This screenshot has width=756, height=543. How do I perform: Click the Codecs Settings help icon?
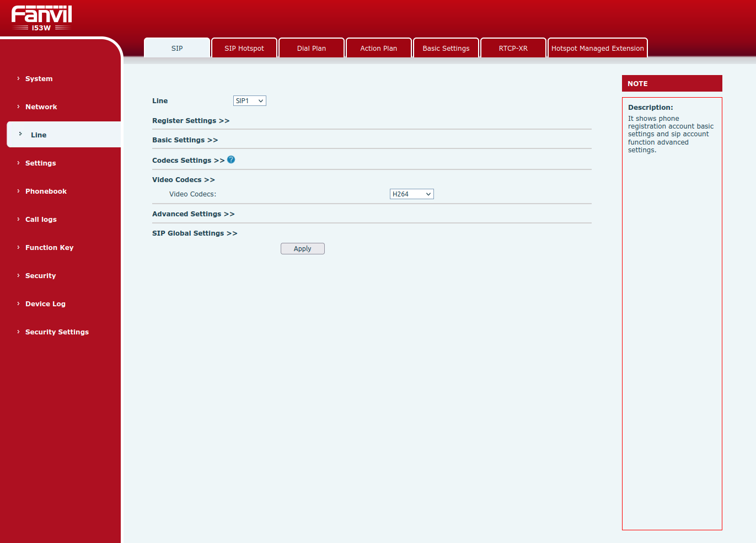pos(231,159)
